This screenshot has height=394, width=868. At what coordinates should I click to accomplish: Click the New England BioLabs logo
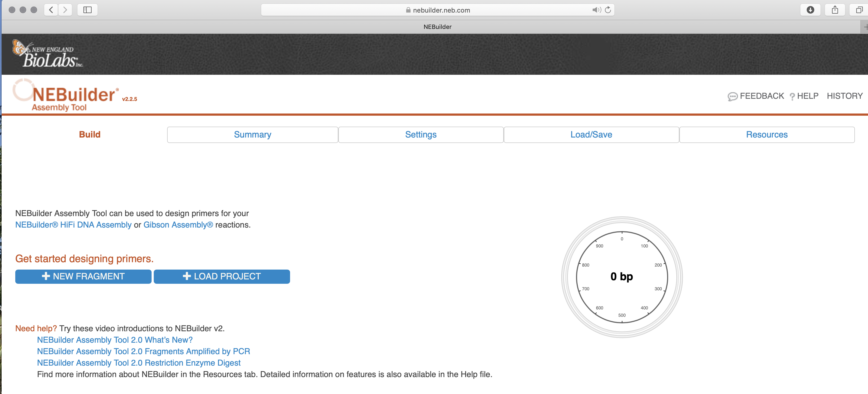48,54
